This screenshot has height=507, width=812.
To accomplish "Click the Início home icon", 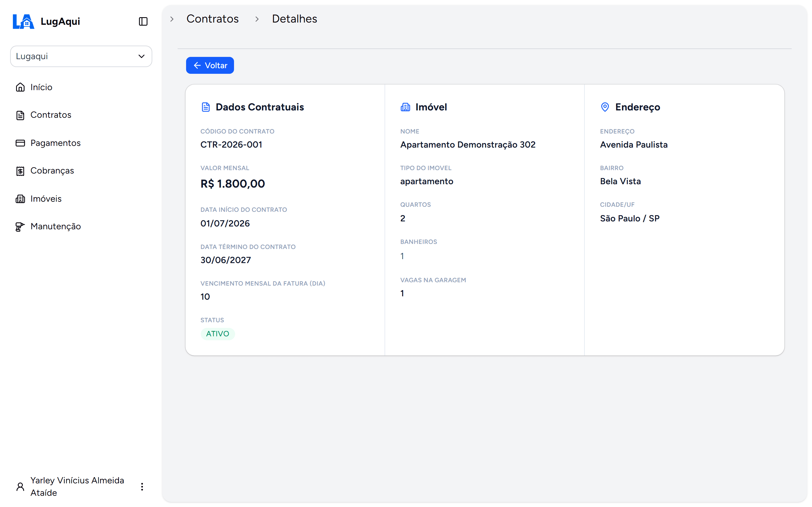I will pos(20,87).
